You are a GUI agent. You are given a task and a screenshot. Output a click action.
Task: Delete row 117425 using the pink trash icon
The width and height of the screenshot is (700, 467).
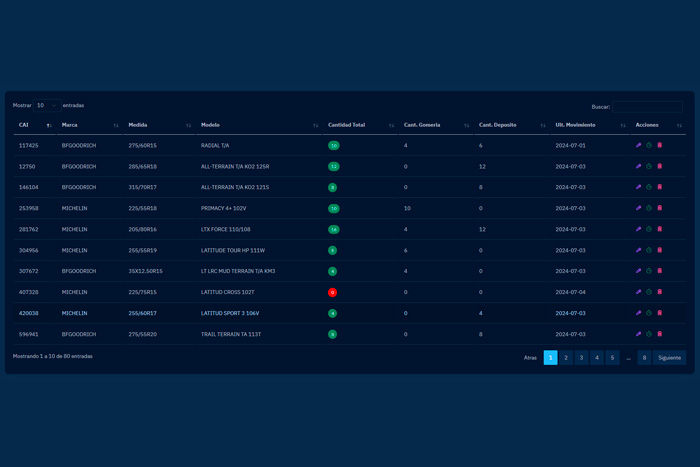(659, 145)
